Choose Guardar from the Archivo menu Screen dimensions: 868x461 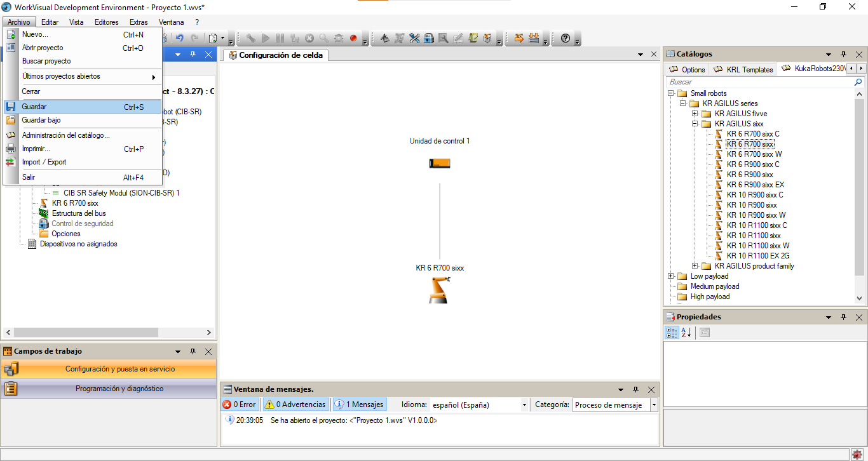point(34,107)
